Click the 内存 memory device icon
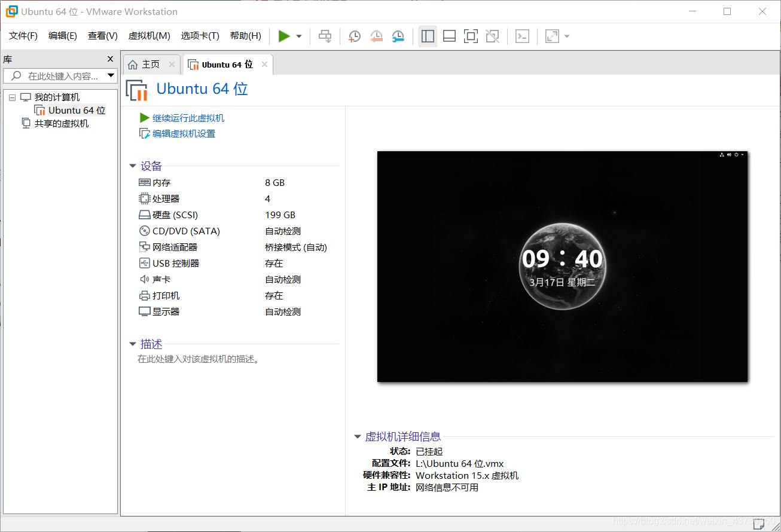 click(144, 182)
